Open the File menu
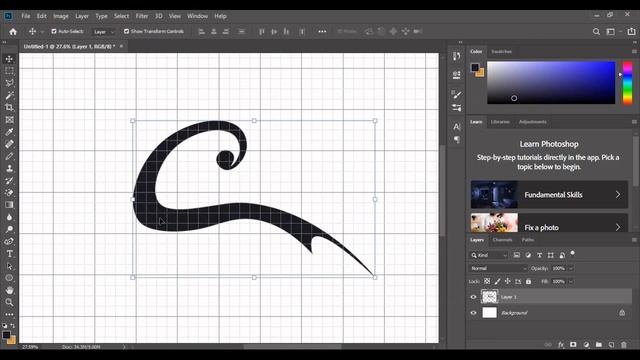 coord(26,16)
